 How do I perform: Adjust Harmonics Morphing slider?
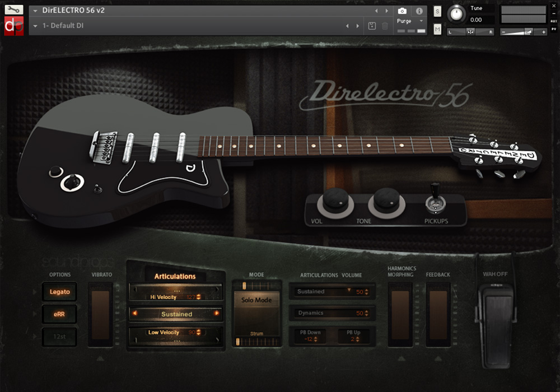point(400,315)
